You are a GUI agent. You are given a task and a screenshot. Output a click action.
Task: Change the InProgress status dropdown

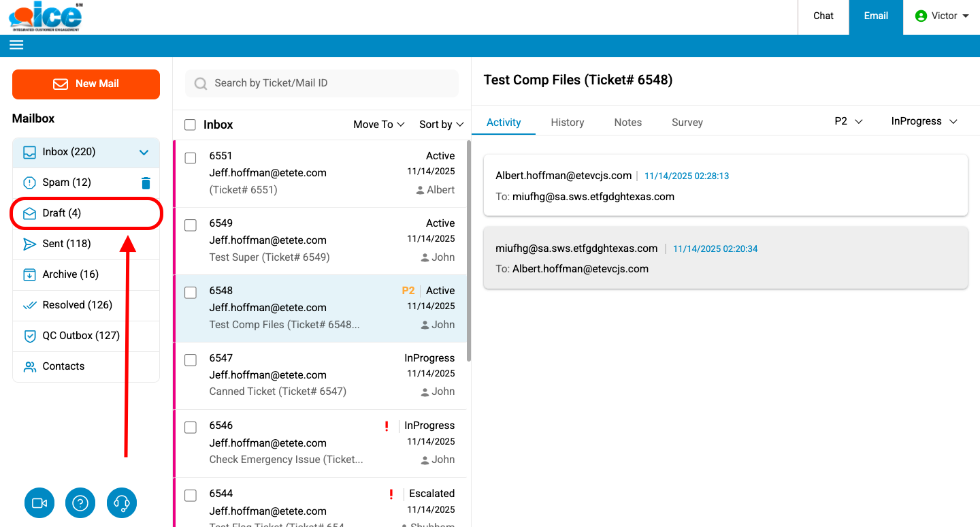[x=924, y=121]
